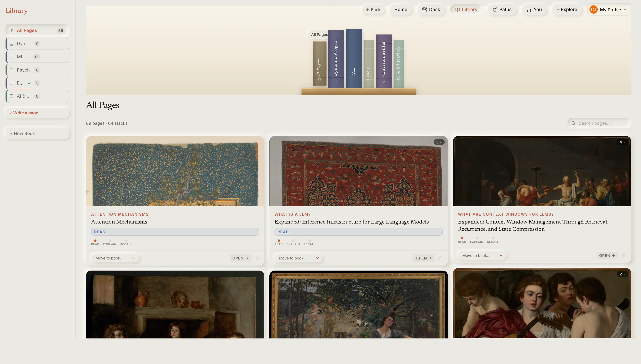
Task: Delete Inference Infrastructure page via trash icon
Action: point(440,258)
